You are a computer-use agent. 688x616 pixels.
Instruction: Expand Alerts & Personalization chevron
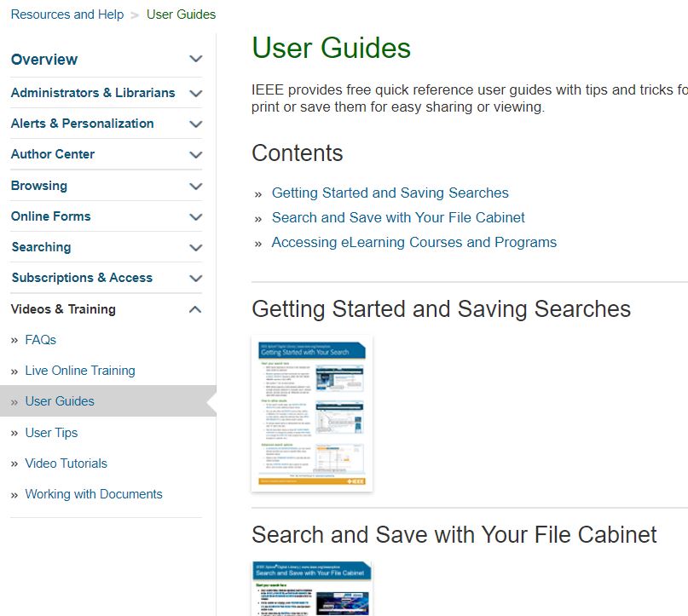pos(196,124)
